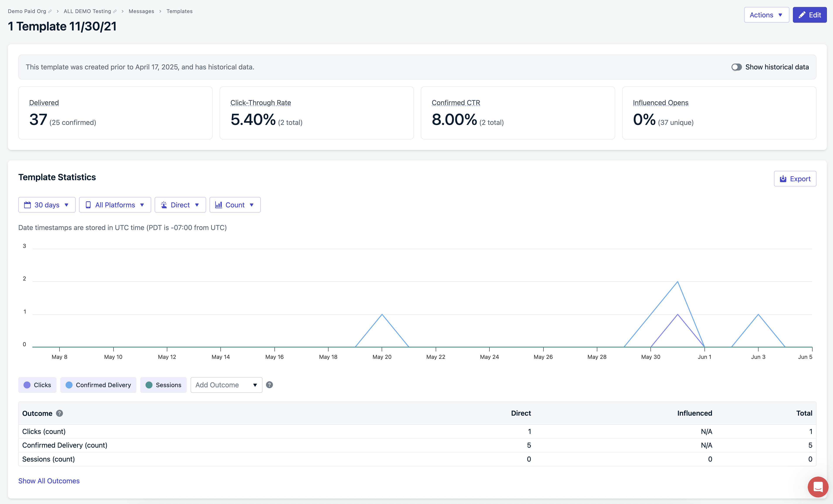Viewport: 833px width, 504px height.
Task: Open the Add Outcome combo box
Action: (x=226, y=385)
